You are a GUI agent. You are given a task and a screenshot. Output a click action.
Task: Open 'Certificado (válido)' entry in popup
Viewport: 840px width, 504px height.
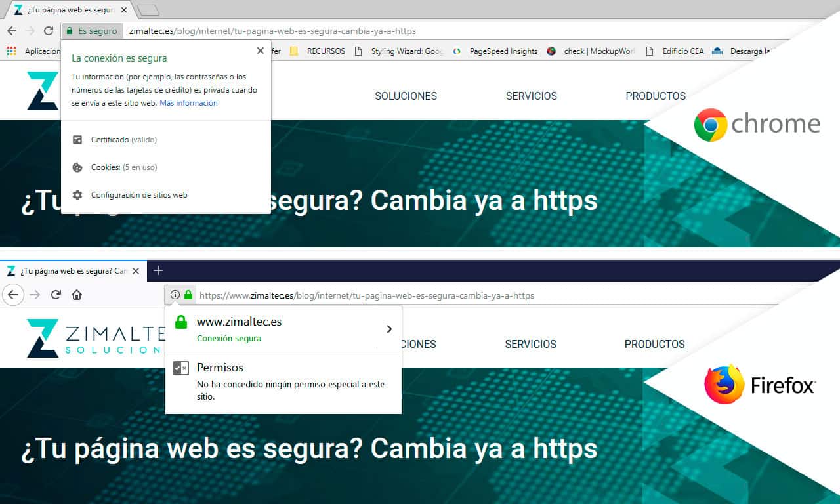click(123, 140)
